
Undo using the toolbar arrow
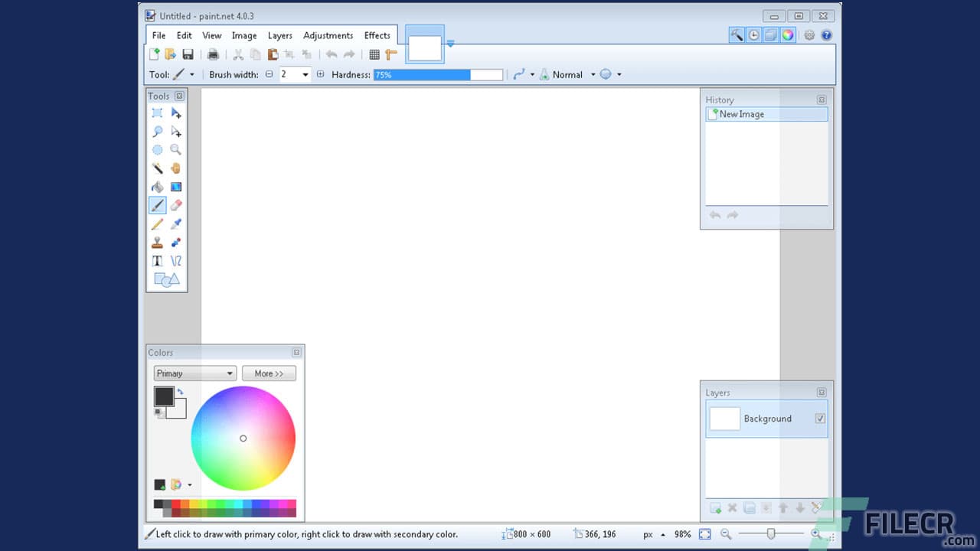(x=332, y=54)
